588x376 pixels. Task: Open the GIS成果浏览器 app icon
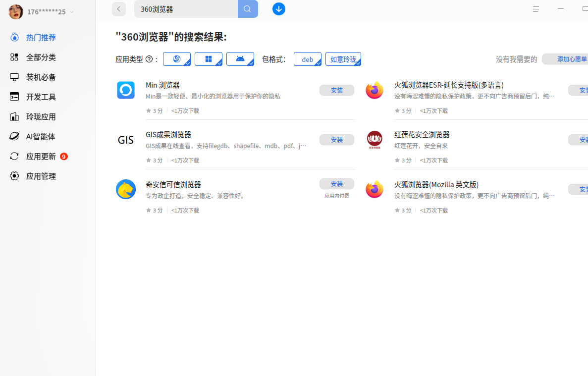tap(126, 140)
